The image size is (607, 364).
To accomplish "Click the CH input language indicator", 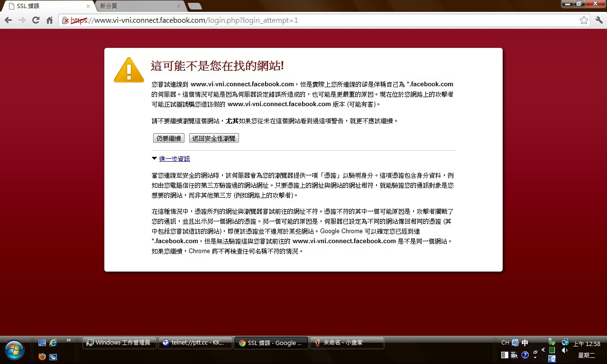I will 505,343.
